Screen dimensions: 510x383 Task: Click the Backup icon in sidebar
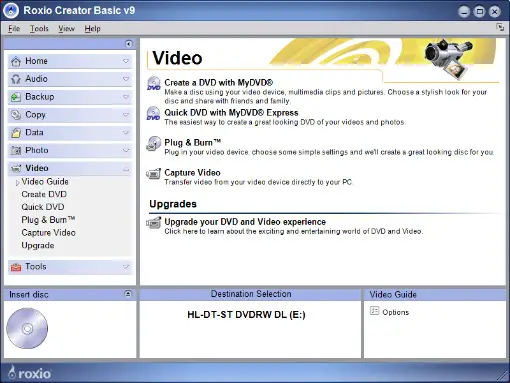coord(16,97)
